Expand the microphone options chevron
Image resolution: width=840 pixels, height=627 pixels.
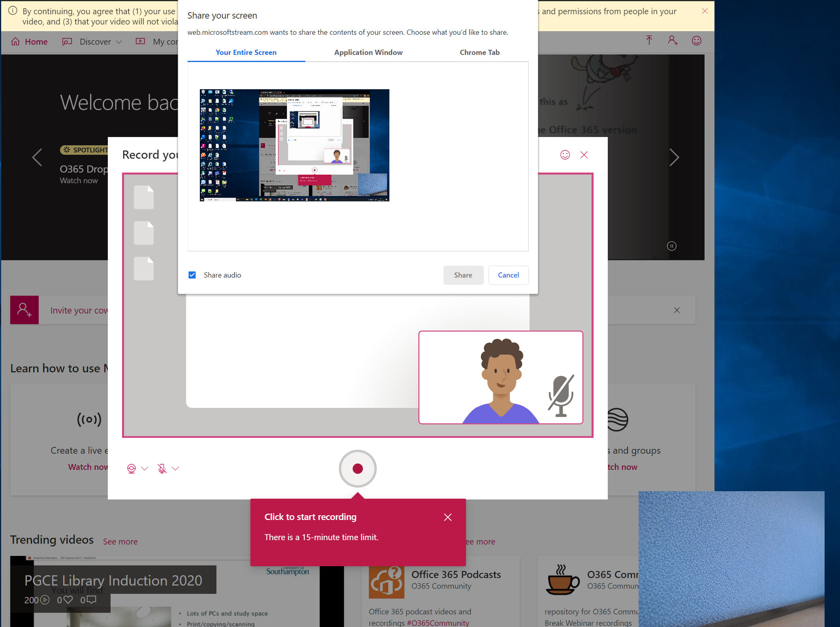176,469
